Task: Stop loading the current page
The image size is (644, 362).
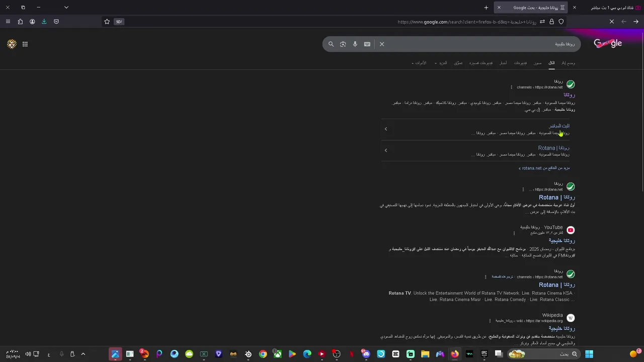Action: 612,22
